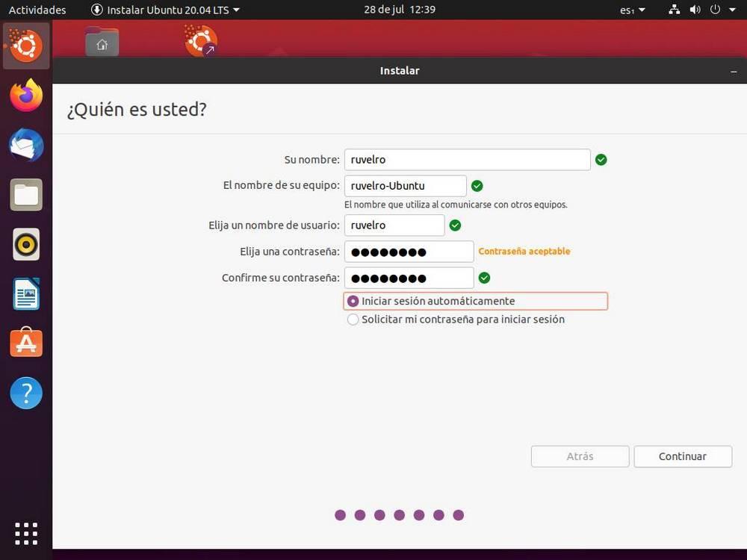Open LibreOffice Writer from the dock
Image resolution: width=747 pixels, height=560 pixels.
coord(26,294)
